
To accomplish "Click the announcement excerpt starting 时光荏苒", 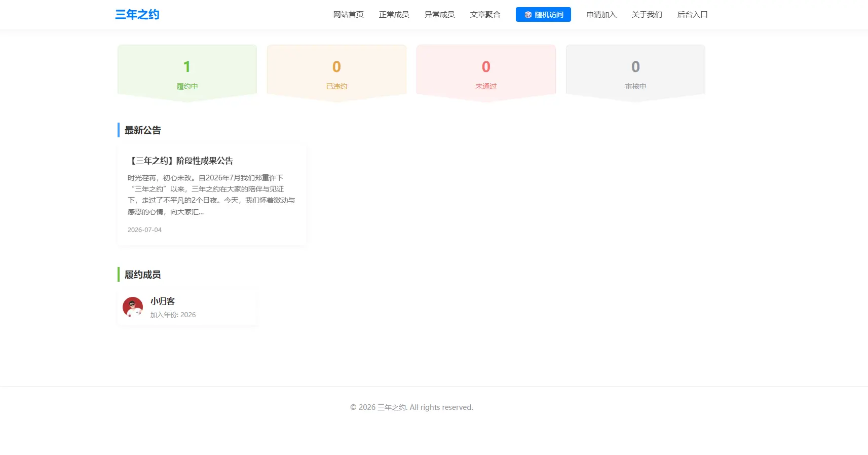I will [211, 195].
